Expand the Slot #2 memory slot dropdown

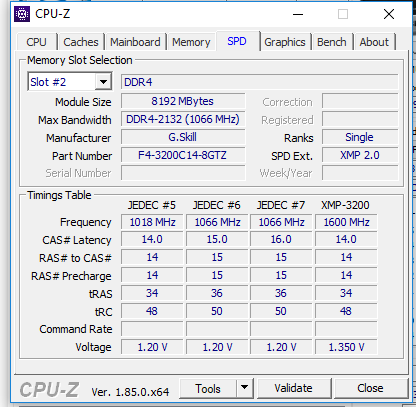[103, 82]
